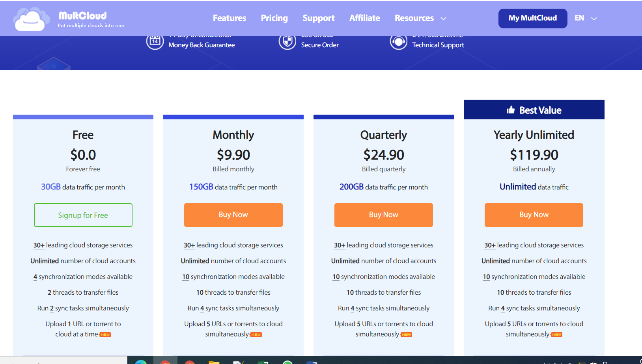Go to the Pricing page

pyautogui.click(x=274, y=18)
